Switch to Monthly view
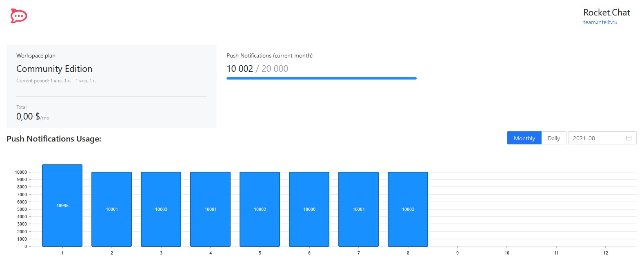The image size is (644, 270). tap(524, 138)
